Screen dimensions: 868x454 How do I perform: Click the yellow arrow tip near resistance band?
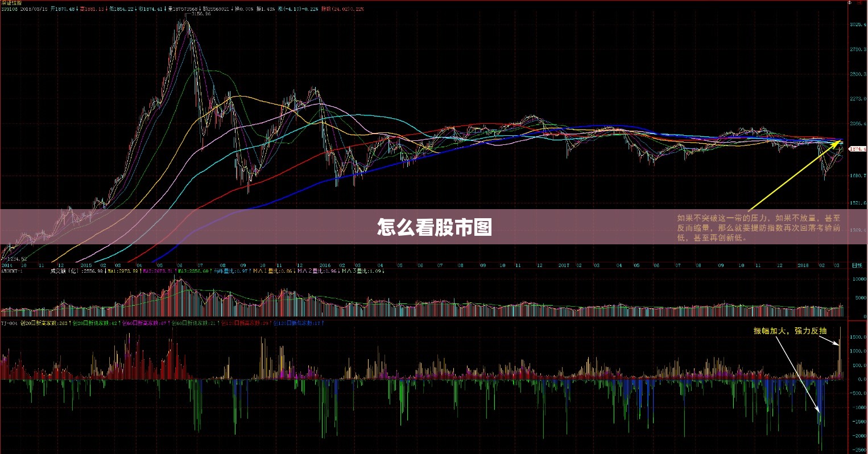[840, 142]
